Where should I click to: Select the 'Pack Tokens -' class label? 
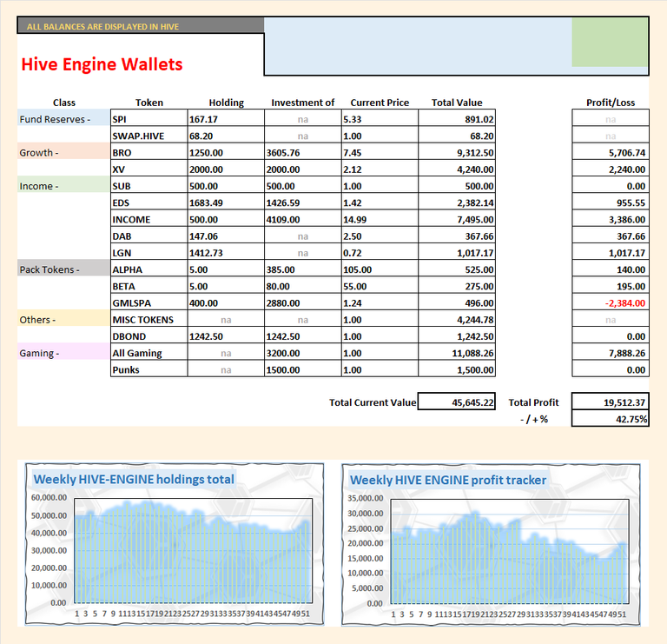point(63,269)
